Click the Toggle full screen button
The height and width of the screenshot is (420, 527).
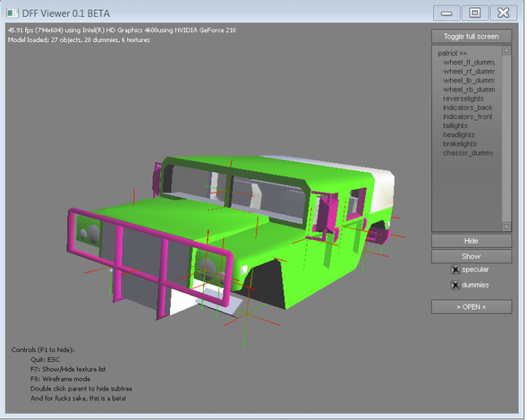click(471, 36)
